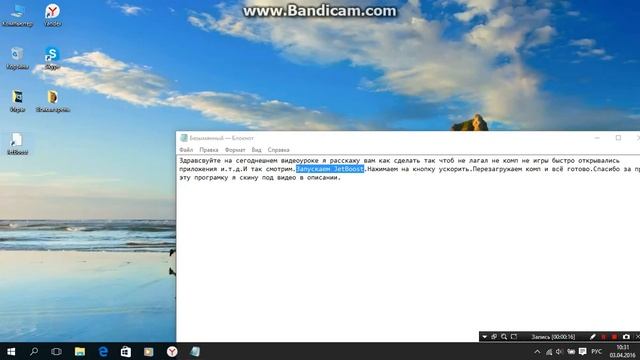Select the Bandicam pencil drawing tool
Viewport: 640px width, 360px height.
pos(593,337)
